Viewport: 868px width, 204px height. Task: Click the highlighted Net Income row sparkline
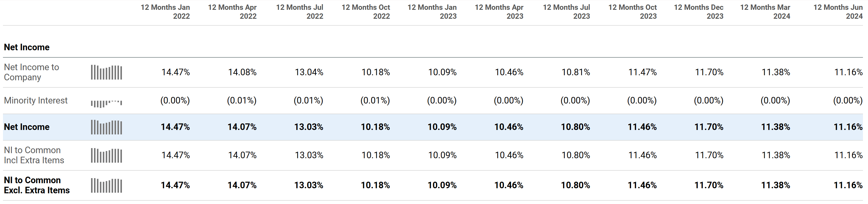[106, 127]
